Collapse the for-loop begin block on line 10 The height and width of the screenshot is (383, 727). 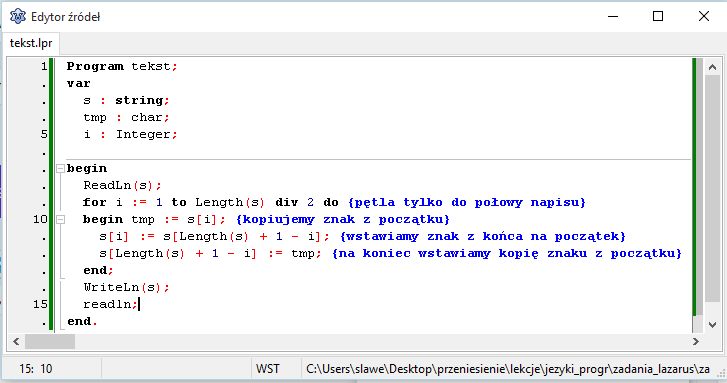(60, 219)
